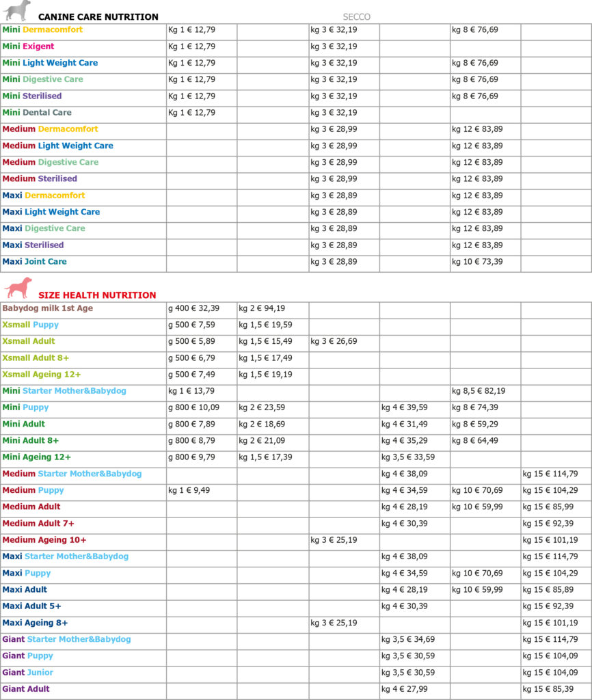Select the Mini Digestive Care label
Screen dimensions: 592x700
click(43, 79)
